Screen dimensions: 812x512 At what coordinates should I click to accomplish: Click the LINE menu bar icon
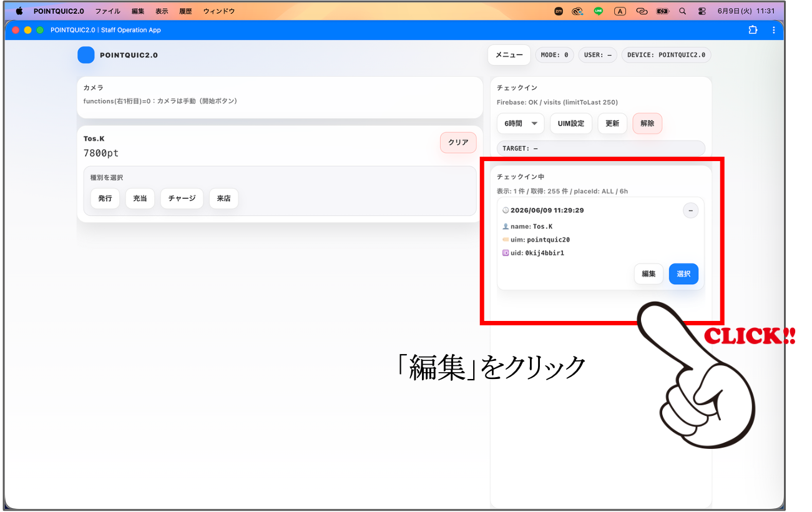[599, 11]
